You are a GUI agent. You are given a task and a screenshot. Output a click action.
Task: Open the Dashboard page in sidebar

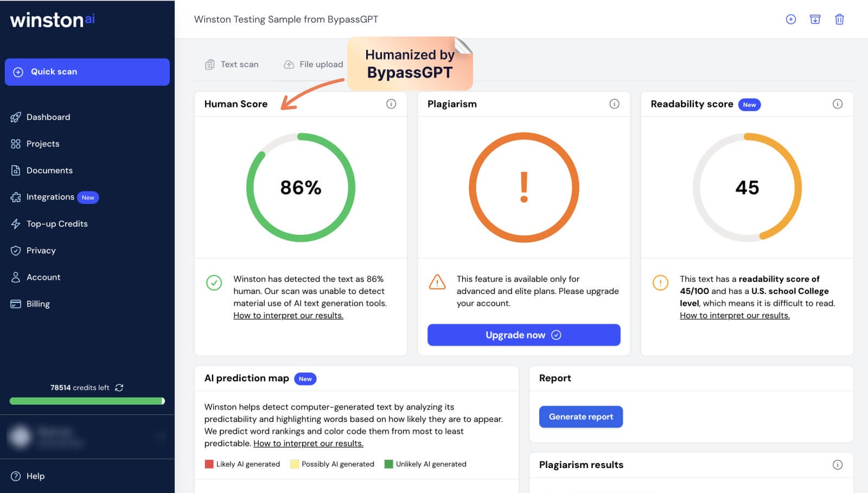(x=48, y=117)
